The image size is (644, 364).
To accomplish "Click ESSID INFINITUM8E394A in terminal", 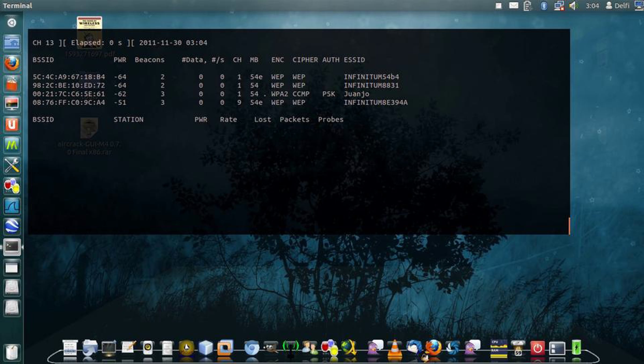I will coord(376,103).
